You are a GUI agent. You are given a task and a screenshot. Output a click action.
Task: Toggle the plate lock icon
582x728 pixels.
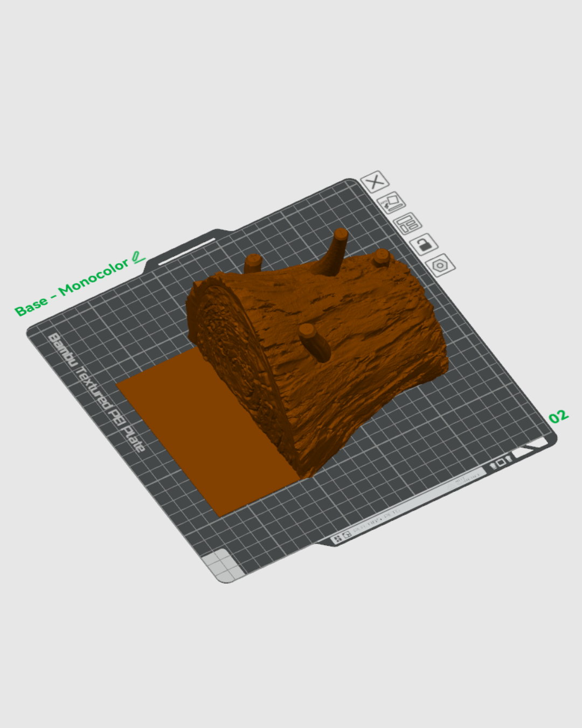pyautogui.click(x=424, y=244)
